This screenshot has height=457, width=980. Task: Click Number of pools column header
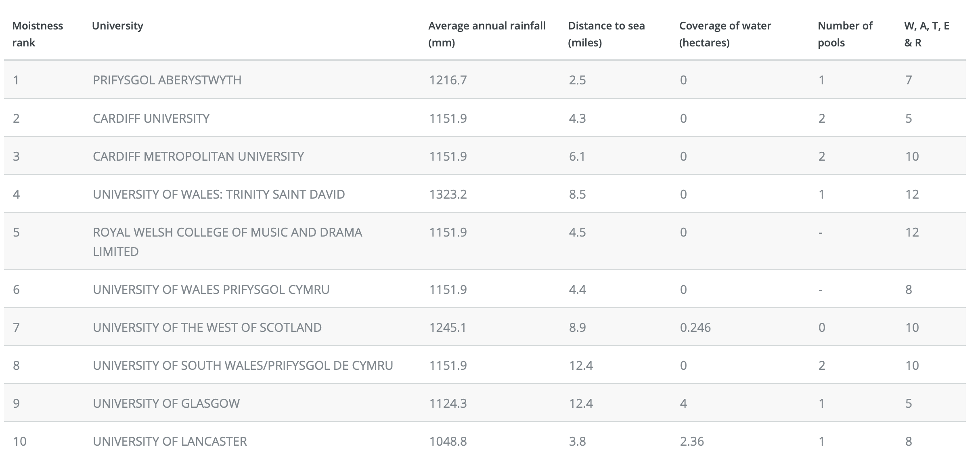(x=845, y=34)
